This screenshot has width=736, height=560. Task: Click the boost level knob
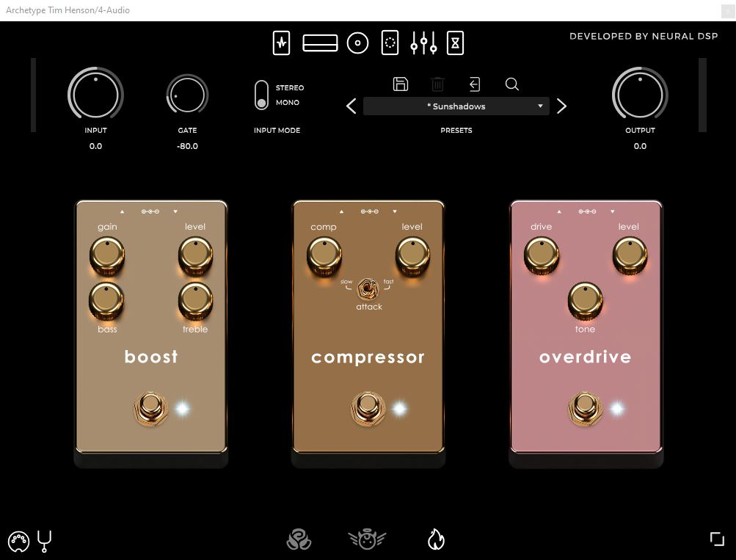click(x=195, y=255)
